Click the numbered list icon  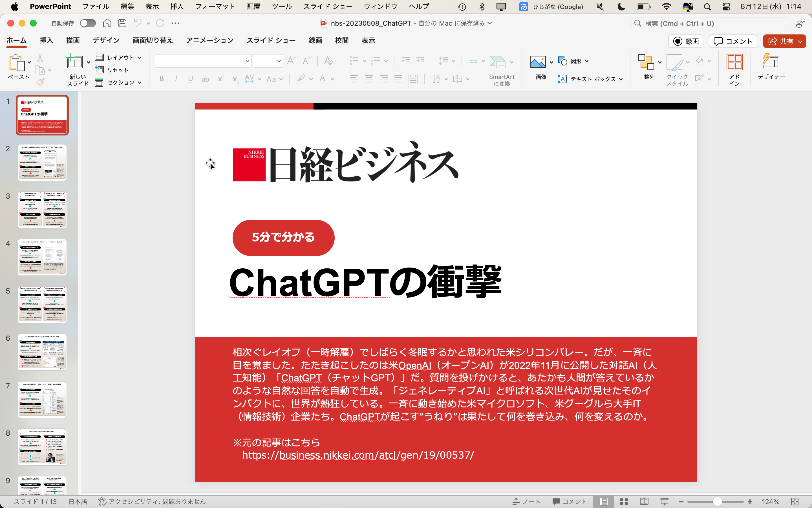click(376, 61)
